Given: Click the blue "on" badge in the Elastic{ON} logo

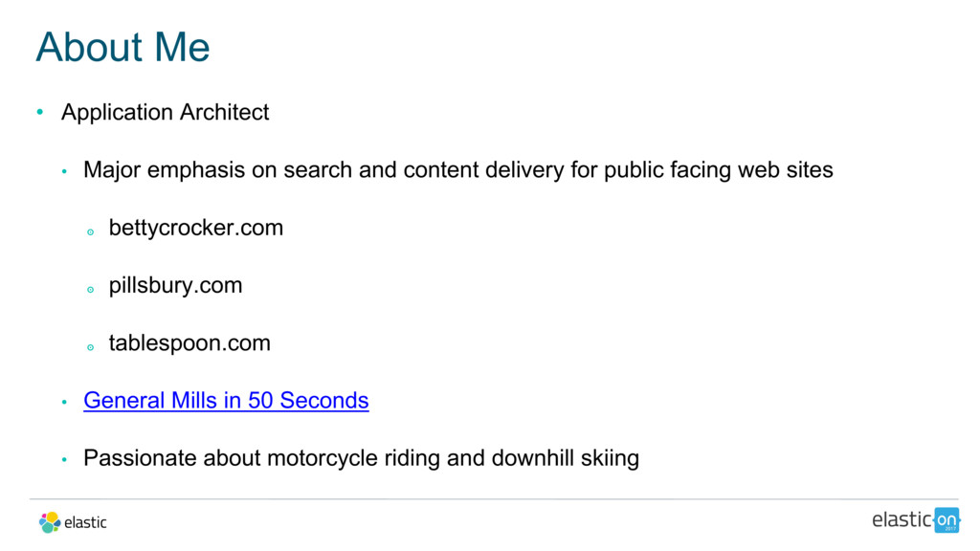Looking at the screenshot, I should click(947, 519).
